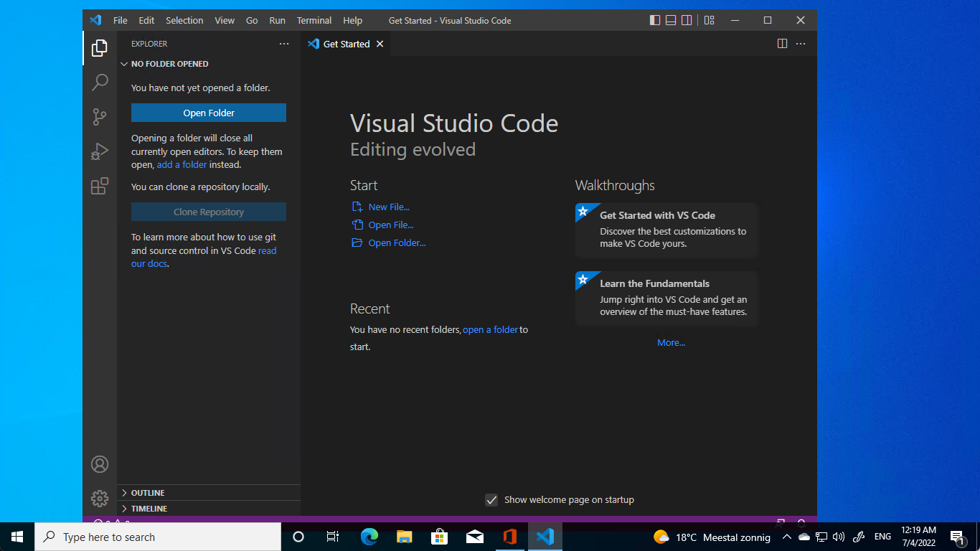Open the Go menu
The width and height of the screenshot is (980, 551).
pyautogui.click(x=252, y=20)
